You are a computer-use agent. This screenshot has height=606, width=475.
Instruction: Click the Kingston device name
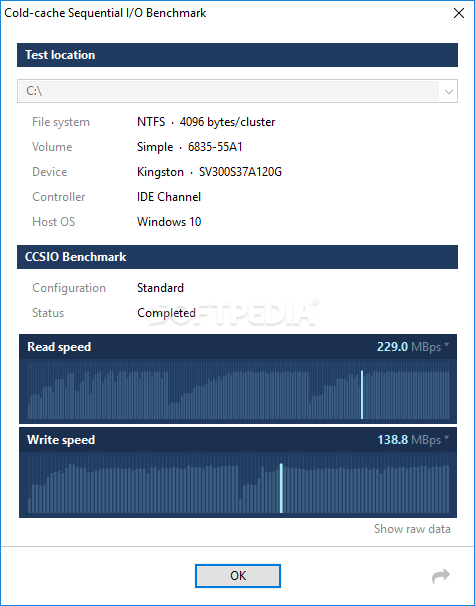160,172
